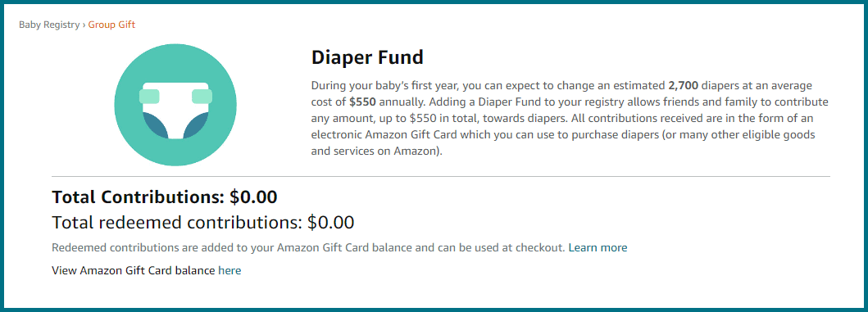The width and height of the screenshot is (868, 312).
Task: Click the Total redeemed contributions $0.00 amount
Action: tap(331, 223)
